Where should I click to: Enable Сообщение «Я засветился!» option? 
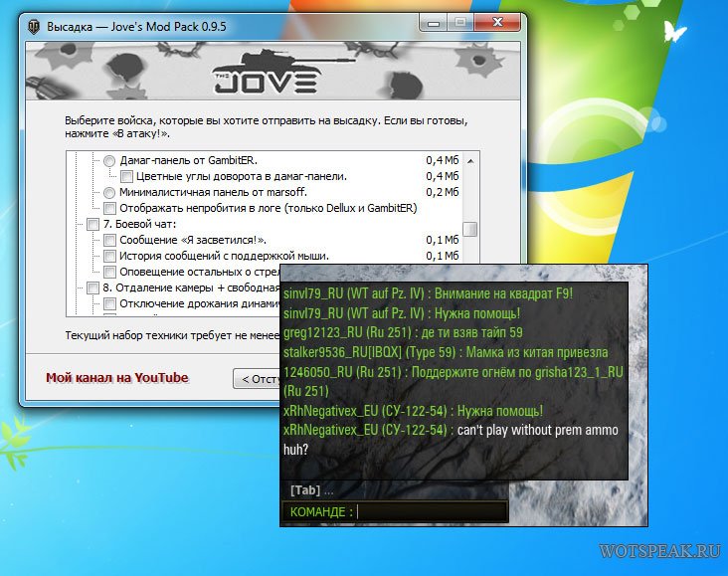109,240
